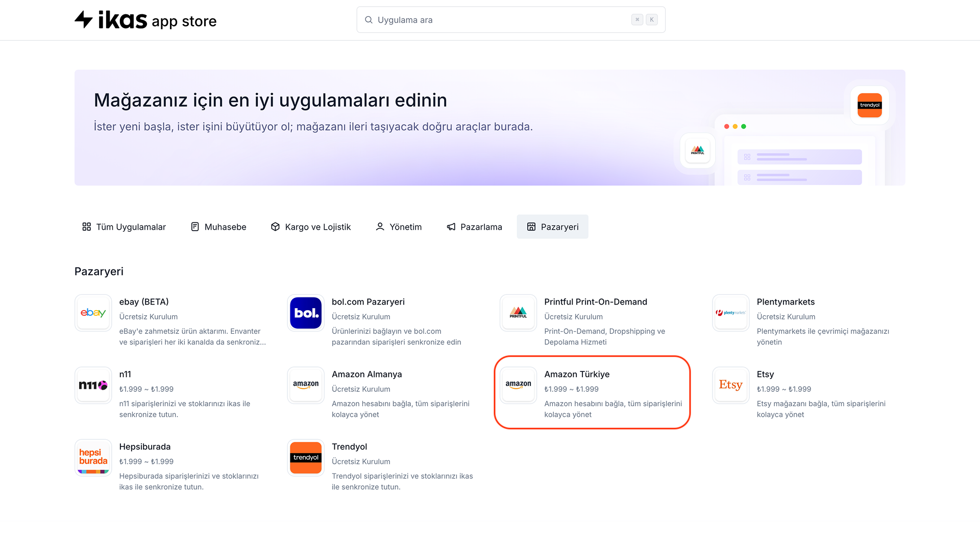980x551 pixels.
Task: Click the Amazon Türkiye logo
Action: click(518, 385)
